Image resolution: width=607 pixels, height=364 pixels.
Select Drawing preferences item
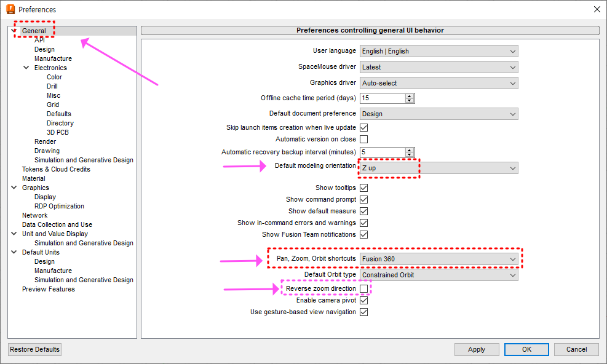(47, 151)
